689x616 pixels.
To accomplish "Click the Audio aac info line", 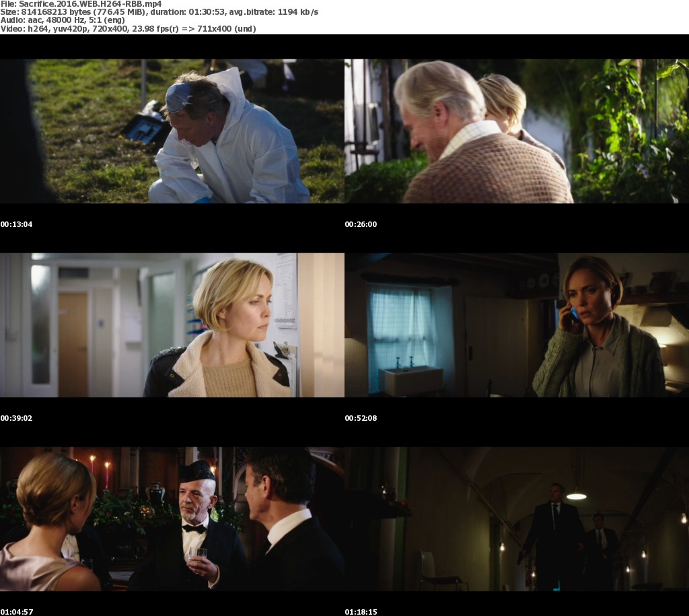I will point(67,20).
